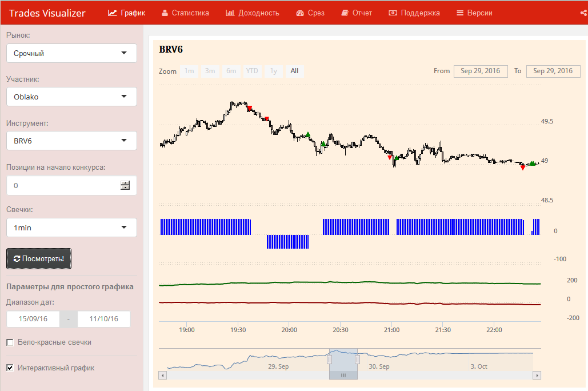Click the left handle of the navigator range

[x=329, y=360]
